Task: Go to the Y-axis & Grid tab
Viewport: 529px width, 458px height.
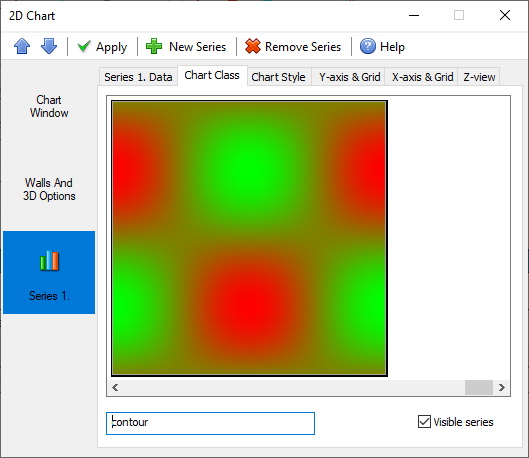Action: click(350, 77)
